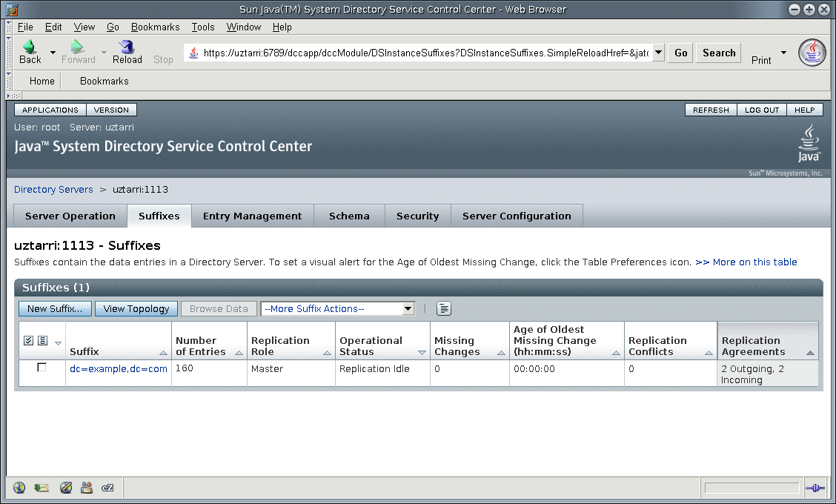Open the dc=example,dc=com suffix link
The height and width of the screenshot is (504, 836).
click(119, 368)
